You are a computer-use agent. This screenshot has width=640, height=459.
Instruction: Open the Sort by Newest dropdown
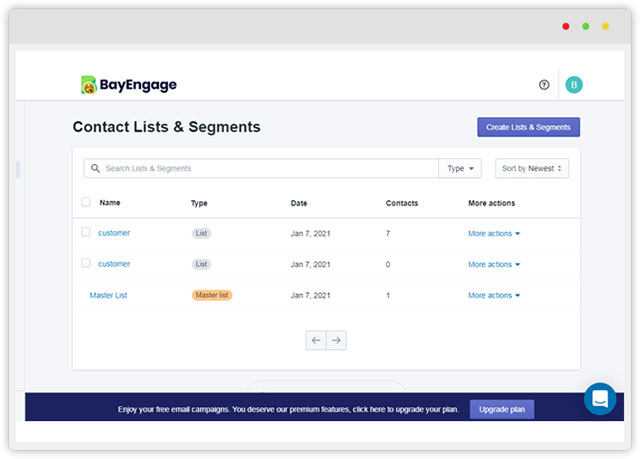[x=531, y=168]
